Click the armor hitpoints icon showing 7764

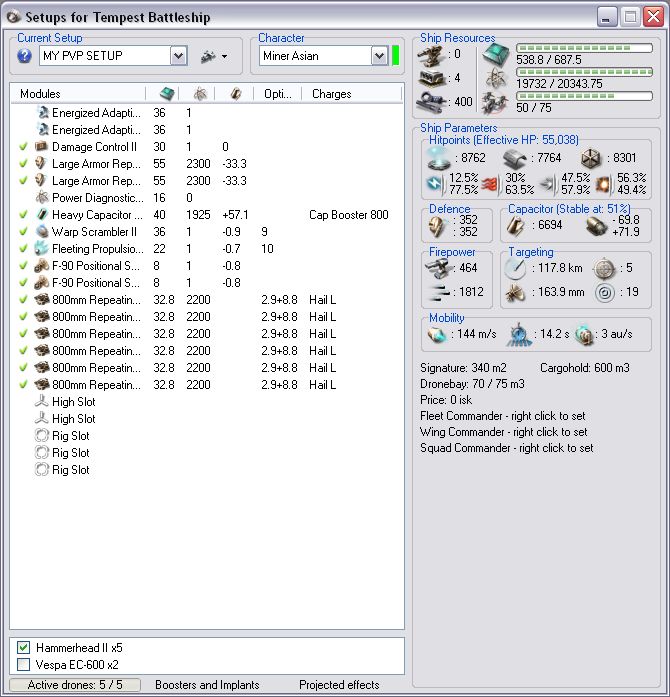[515, 159]
